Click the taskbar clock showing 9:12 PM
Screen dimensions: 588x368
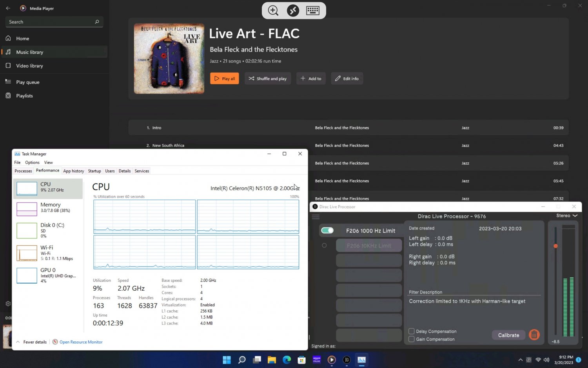tap(564, 360)
